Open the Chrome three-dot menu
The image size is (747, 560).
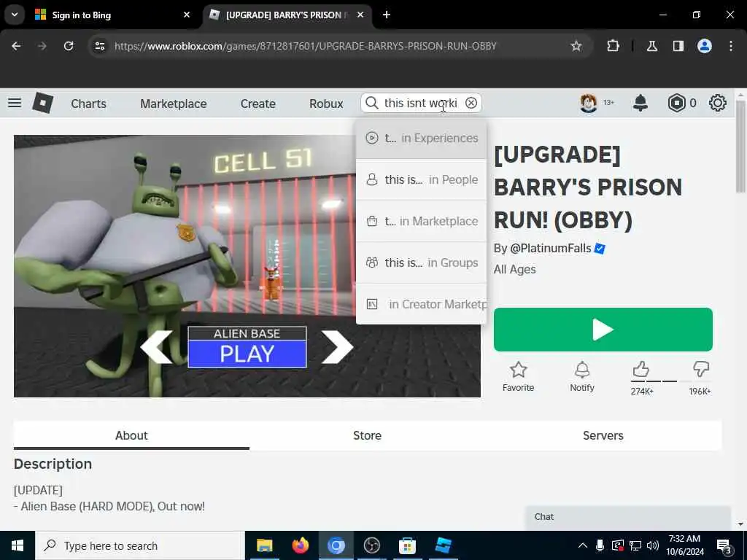click(x=731, y=46)
